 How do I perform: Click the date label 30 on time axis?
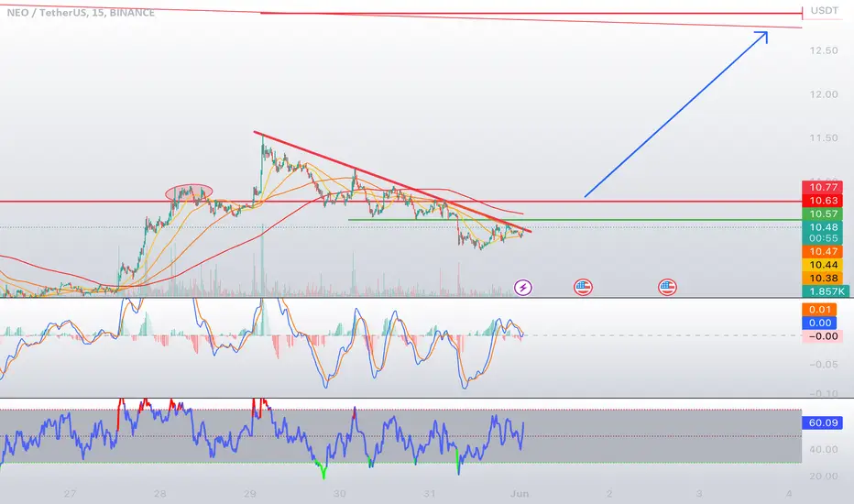point(339,494)
